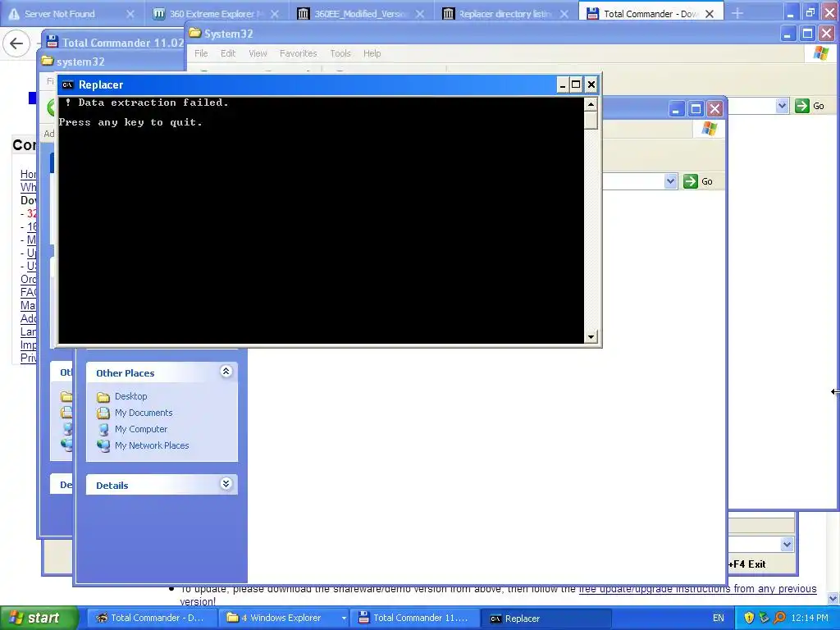Open the Windows Explorer taskbar group
Screen dimensions: 840x630
283,619
